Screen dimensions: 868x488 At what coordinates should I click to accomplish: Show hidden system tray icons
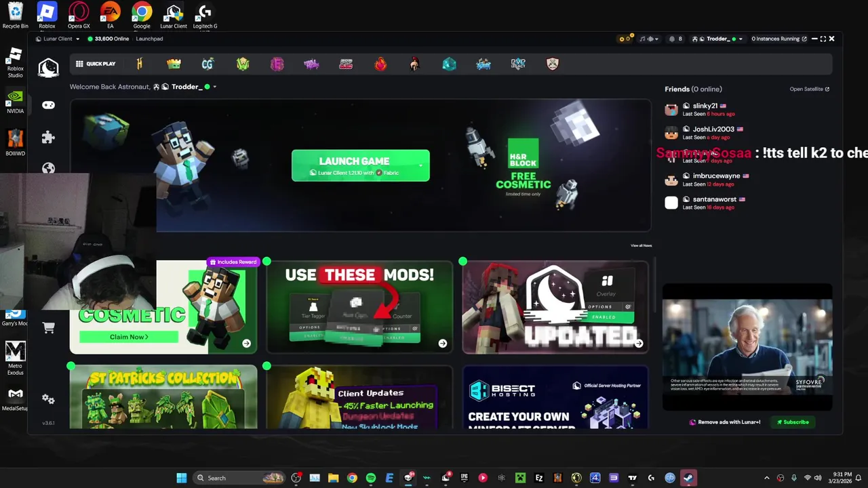[767, 478]
